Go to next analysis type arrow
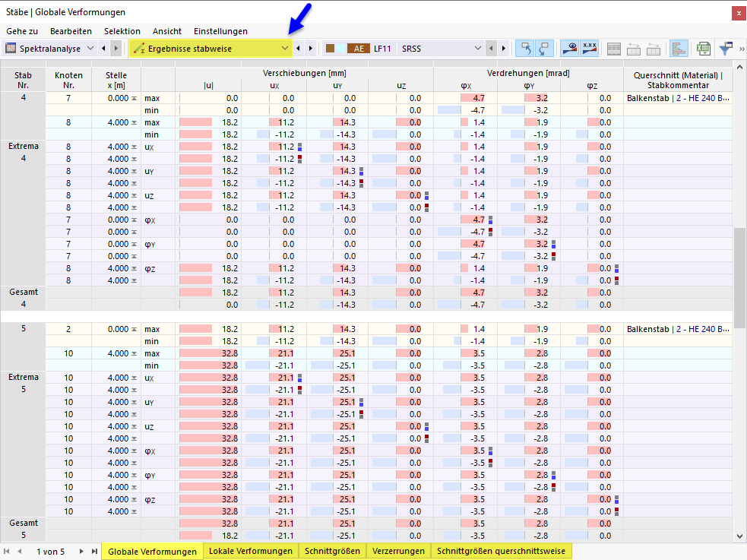Screen dimensions: 747x560 pos(116,49)
